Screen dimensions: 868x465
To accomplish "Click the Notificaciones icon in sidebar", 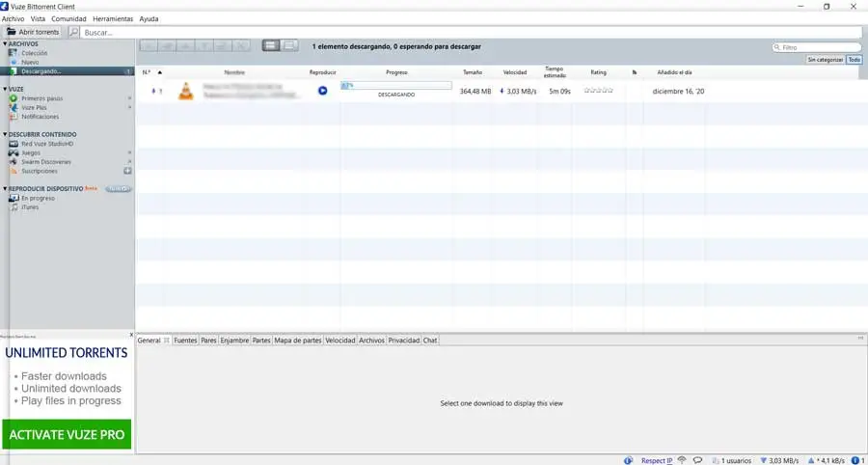I will tap(14, 117).
